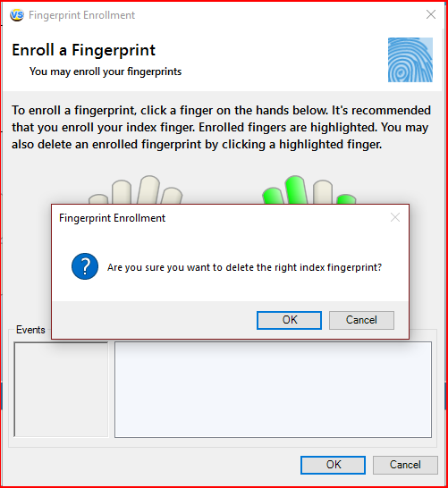The width and height of the screenshot is (448, 488).
Task: Click the blue fingerprint image
Action: (410, 60)
